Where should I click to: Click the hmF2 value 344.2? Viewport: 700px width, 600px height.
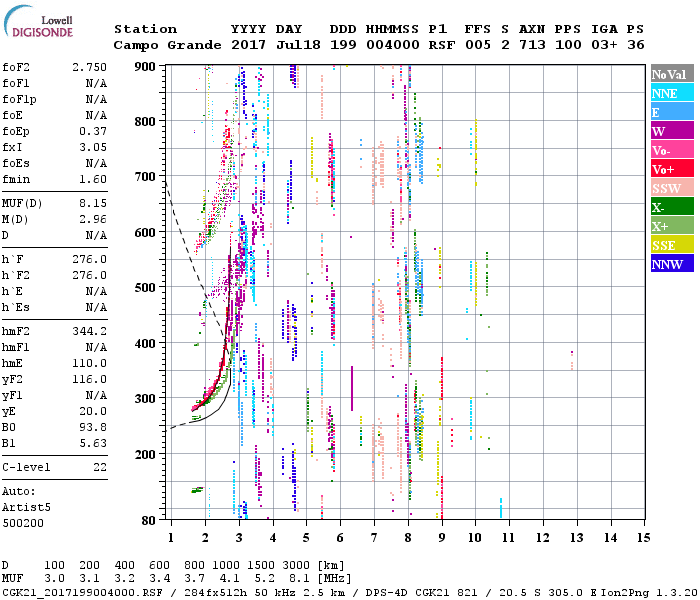[89, 332]
